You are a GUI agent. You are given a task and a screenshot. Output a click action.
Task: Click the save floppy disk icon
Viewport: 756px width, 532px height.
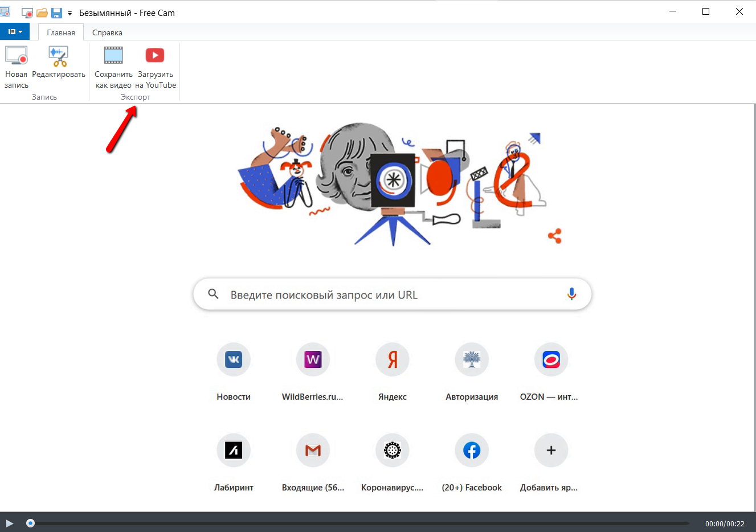click(56, 13)
